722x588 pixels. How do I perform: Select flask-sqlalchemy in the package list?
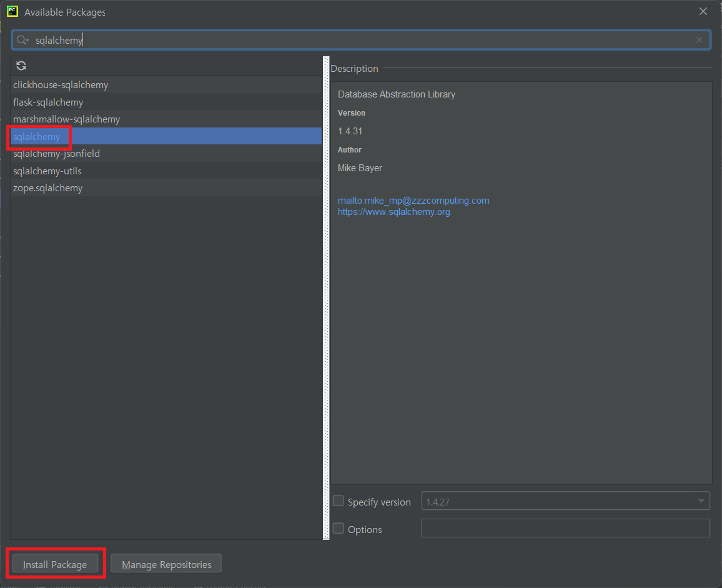pyautogui.click(x=166, y=102)
